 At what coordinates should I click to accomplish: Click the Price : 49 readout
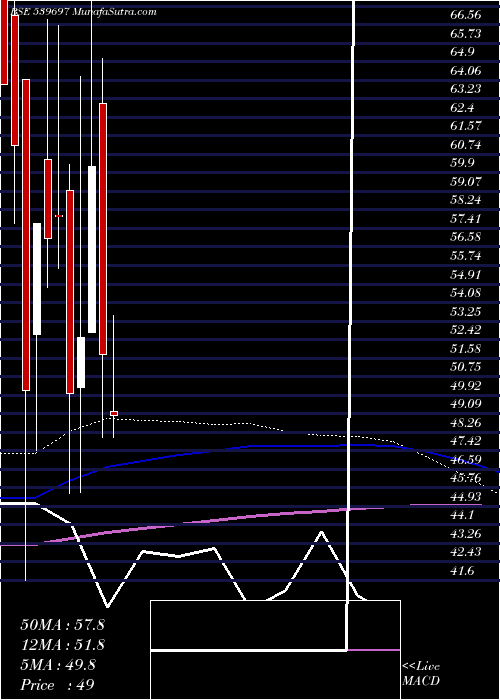58,685
